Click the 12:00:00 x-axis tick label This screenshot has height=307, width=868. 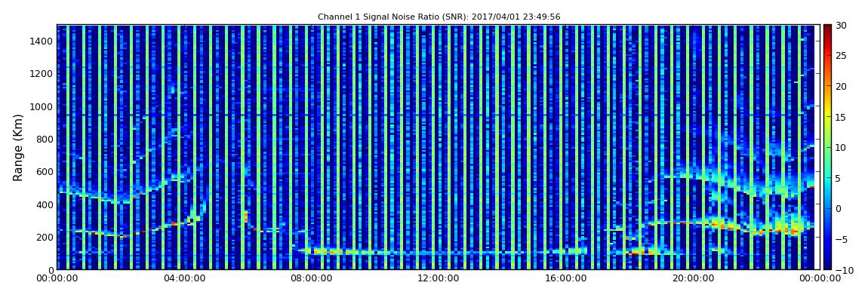[438, 279]
